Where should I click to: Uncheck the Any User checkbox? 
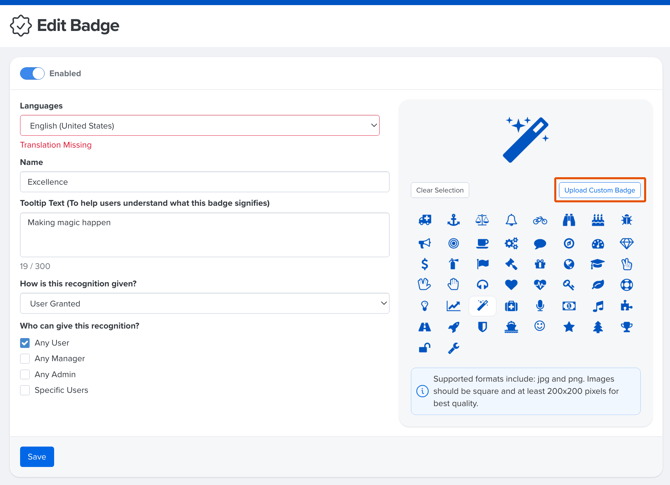[25, 343]
